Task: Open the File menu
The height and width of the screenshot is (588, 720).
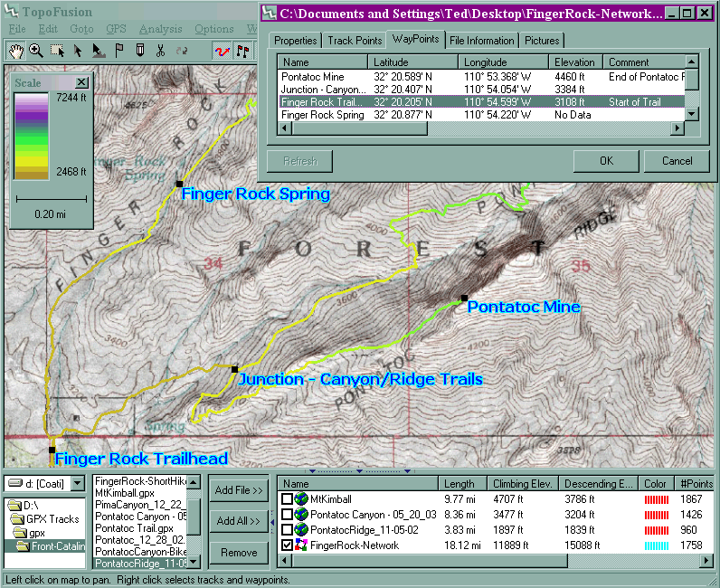Action: tap(17, 29)
